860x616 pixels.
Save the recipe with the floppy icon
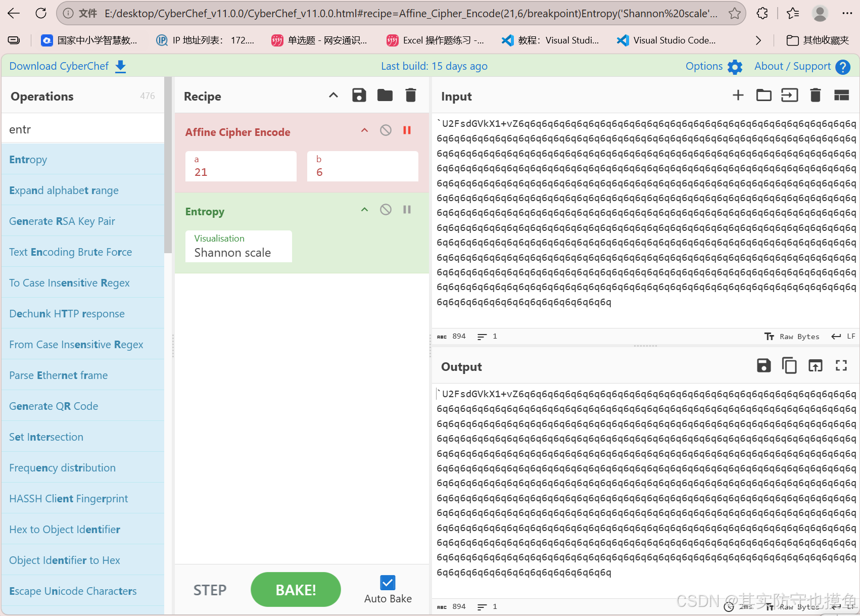point(359,95)
